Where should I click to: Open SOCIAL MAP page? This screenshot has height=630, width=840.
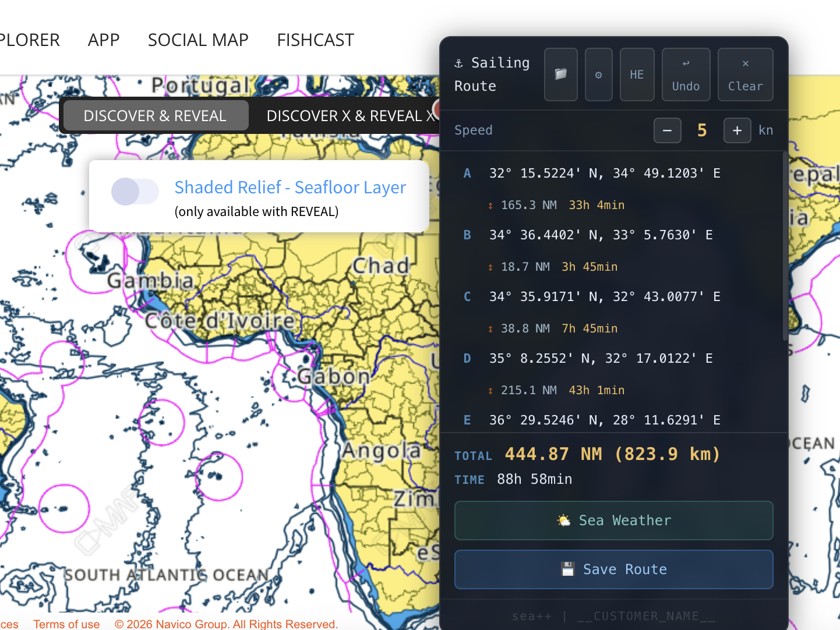coord(198,40)
